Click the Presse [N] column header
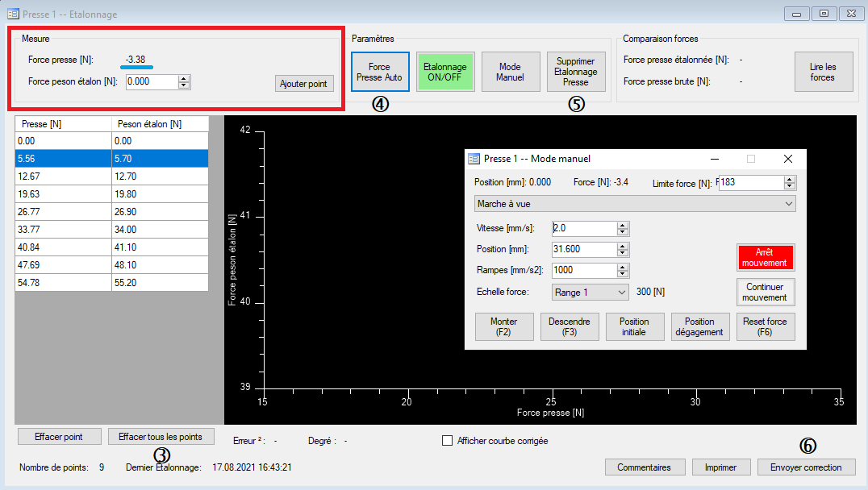Image resolution: width=868 pixels, height=490 pixels. [x=63, y=124]
